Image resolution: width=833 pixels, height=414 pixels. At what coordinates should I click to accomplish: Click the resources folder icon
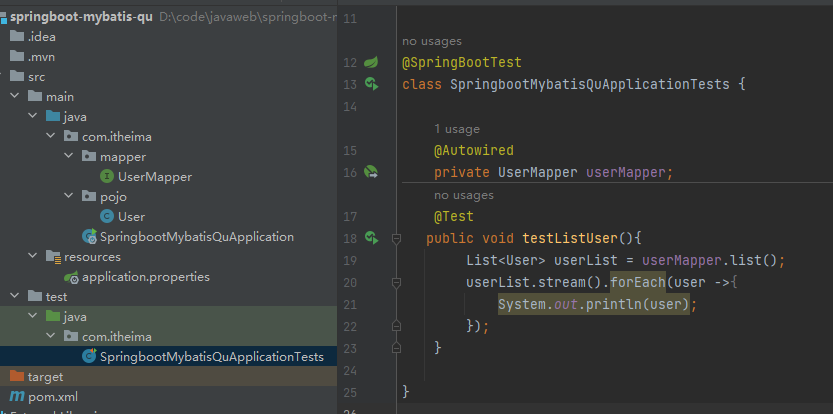click(53, 257)
